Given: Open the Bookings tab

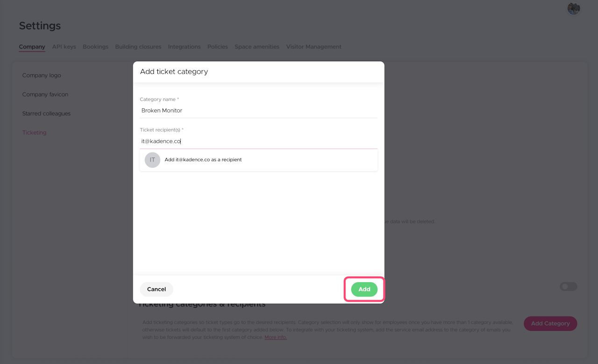Looking at the screenshot, I should 95,47.
